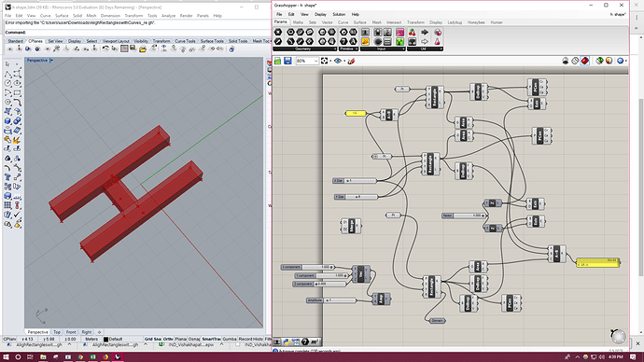Select the green gradient icon in Input group
The image size is (644, 362).
click(400, 41)
